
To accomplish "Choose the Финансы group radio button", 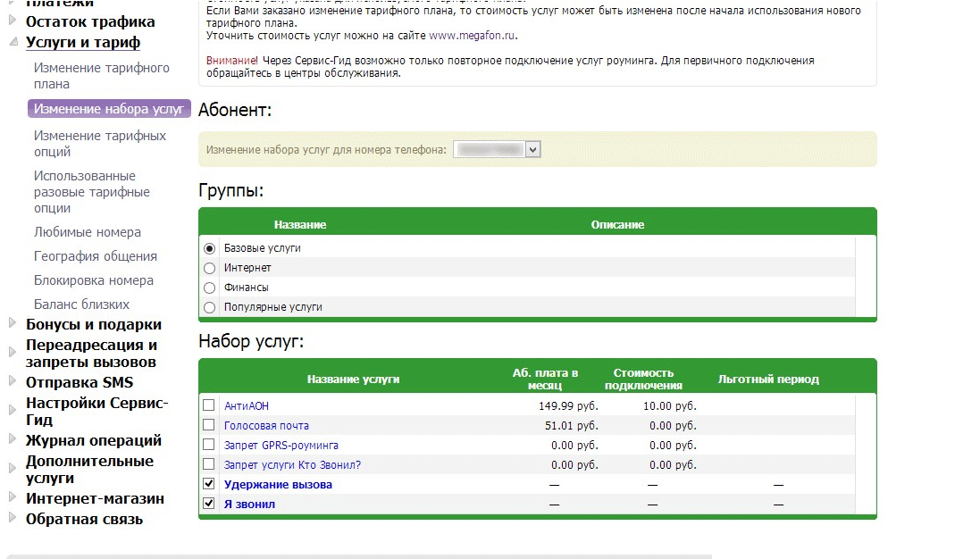I will (x=209, y=288).
